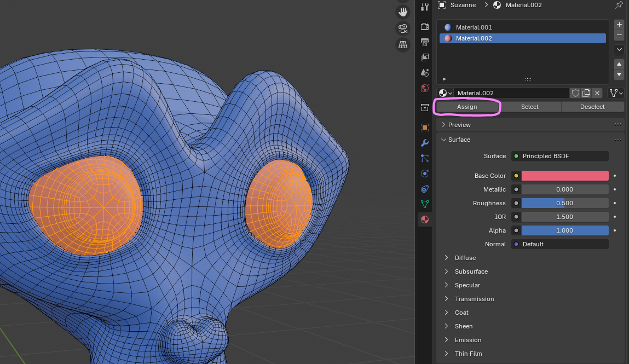Screen dimensions: 629x364
Task: Toggle the camera view icon
Action: pos(403,28)
